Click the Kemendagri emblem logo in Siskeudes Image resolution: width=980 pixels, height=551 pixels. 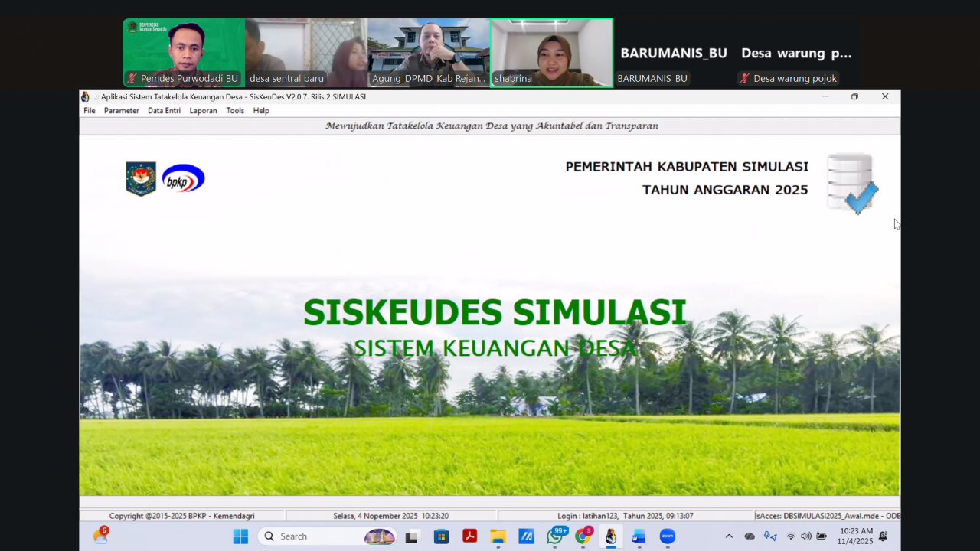(x=141, y=177)
